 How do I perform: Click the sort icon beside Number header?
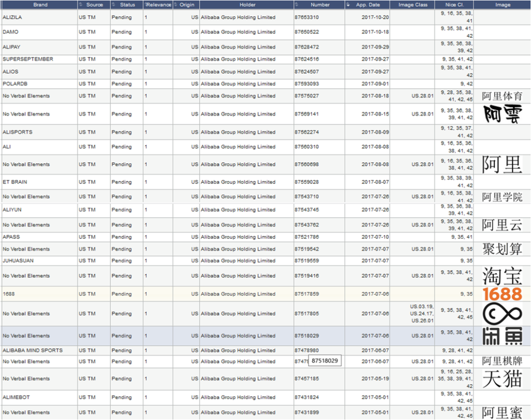pyautogui.click(x=297, y=5)
